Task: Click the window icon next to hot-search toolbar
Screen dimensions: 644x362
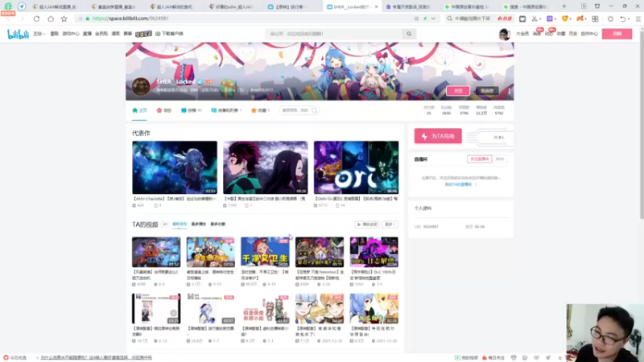Action: [522, 19]
